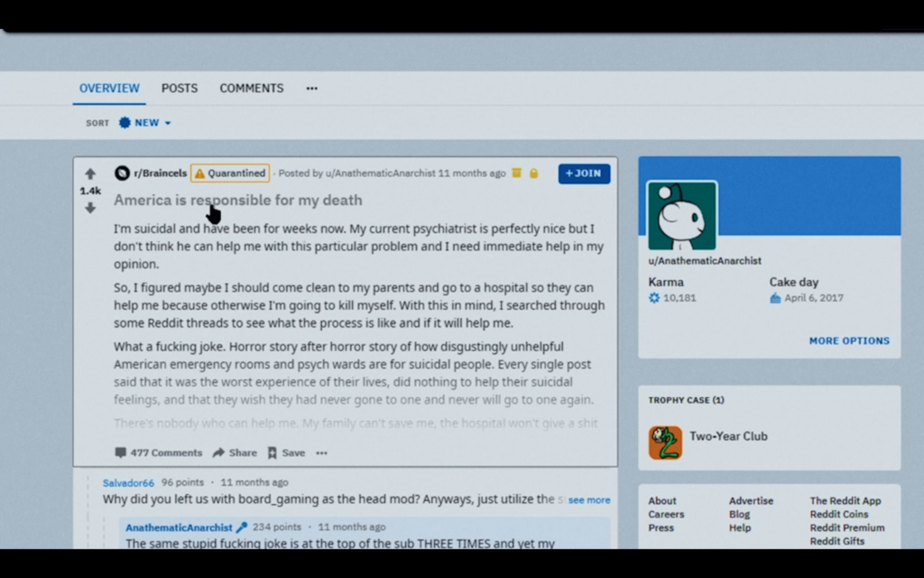The image size is (924, 578).
Task: Open the Press footer link
Action: [x=661, y=527]
